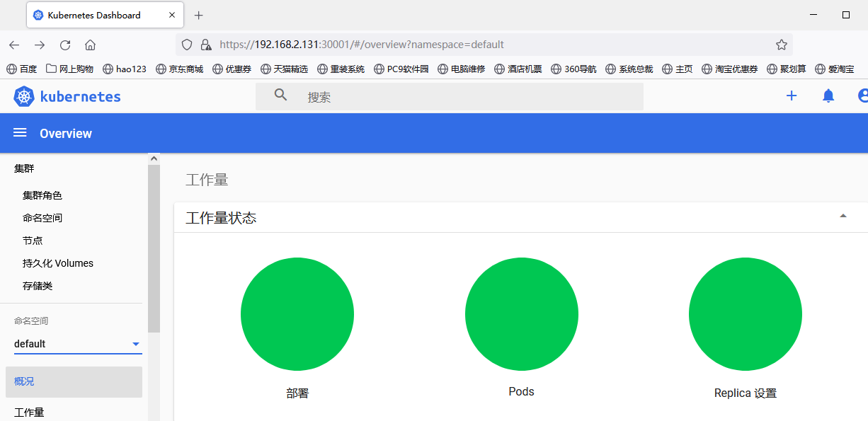Click the 工作量状态 heading text
Viewport: 868px width, 421px height.
click(x=221, y=218)
